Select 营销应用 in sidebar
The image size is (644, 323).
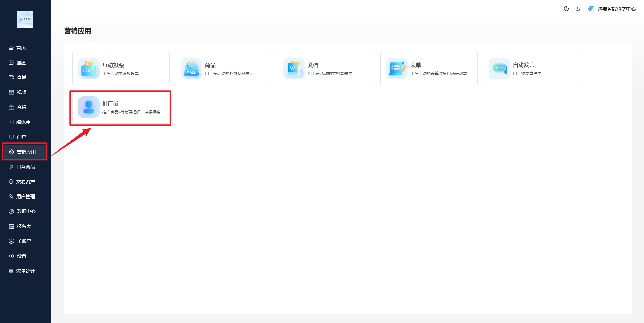coord(26,152)
